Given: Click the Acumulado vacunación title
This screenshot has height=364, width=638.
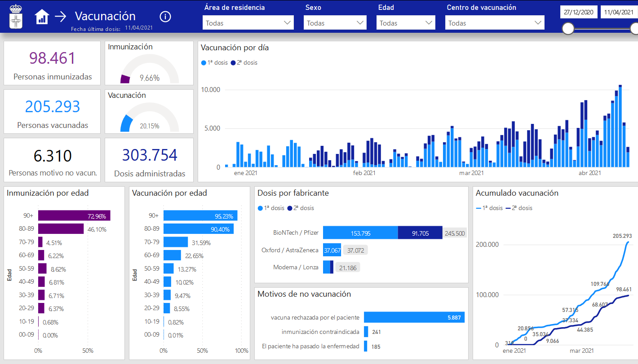Looking at the screenshot, I should pos(517,193).
